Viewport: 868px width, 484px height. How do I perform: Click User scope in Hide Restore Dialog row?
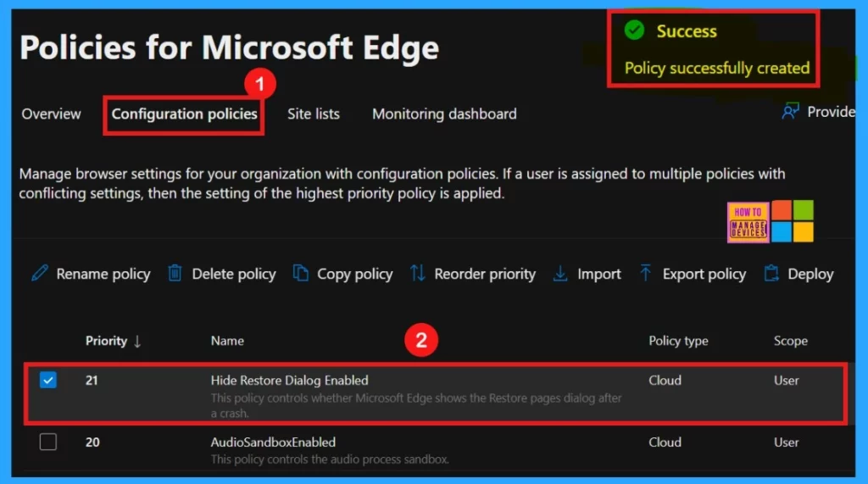[x=786, y=380]
